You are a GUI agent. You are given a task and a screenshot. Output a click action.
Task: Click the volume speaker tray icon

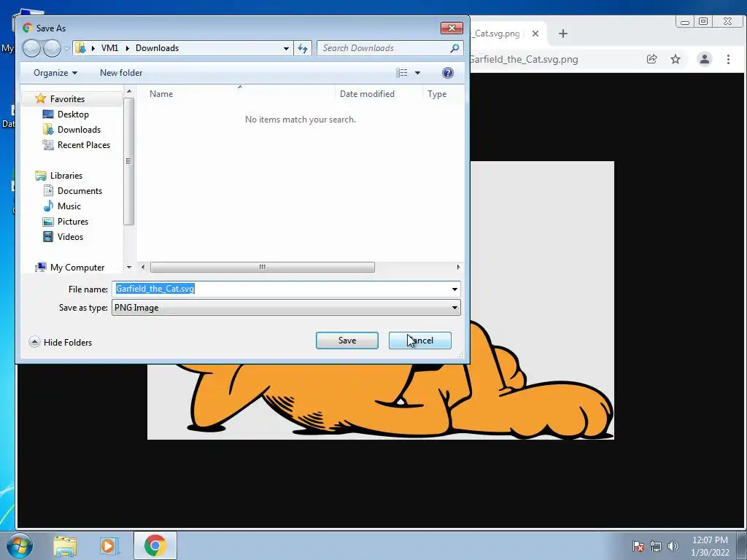click(x=673, y=546)
